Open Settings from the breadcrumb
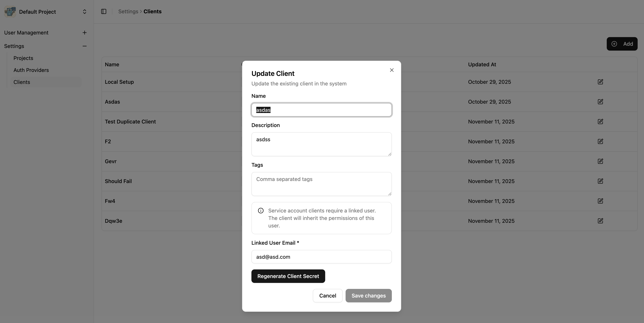The width and height of the screenshot is (644, 323). pyautogui.click(x=128, y=11)
